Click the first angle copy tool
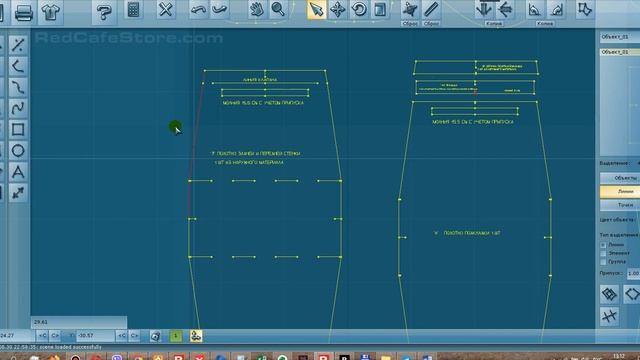Screen dimensions: 640x360 pos(534,9)
